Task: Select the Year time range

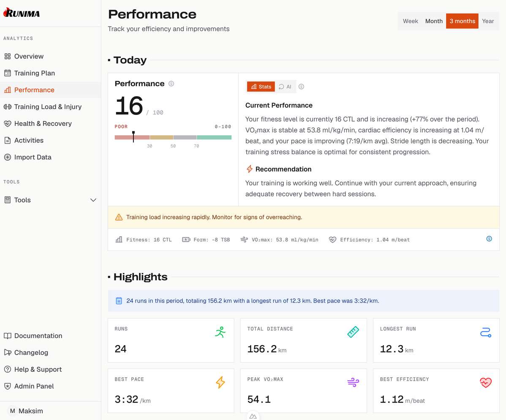Action: click(488, 21)
